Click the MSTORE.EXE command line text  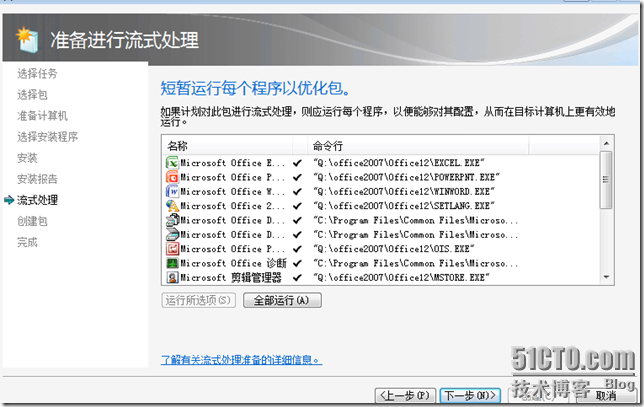coord(401,278)
